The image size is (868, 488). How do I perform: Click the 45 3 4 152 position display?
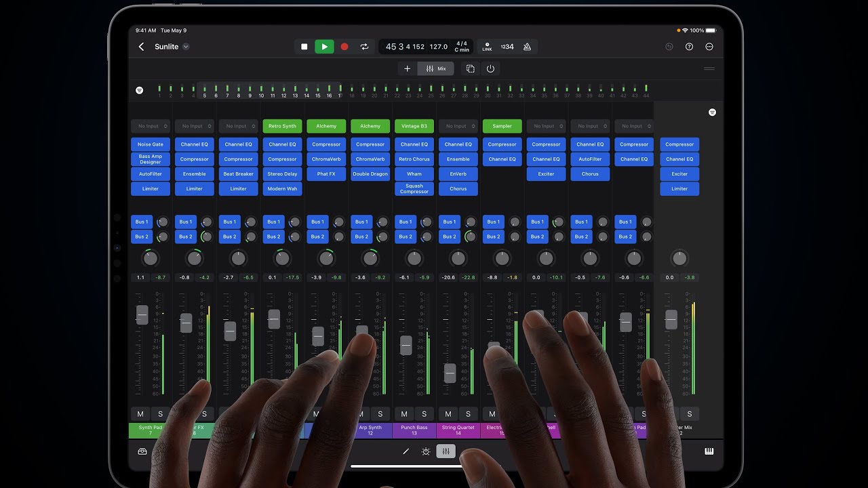pos(405,47)
